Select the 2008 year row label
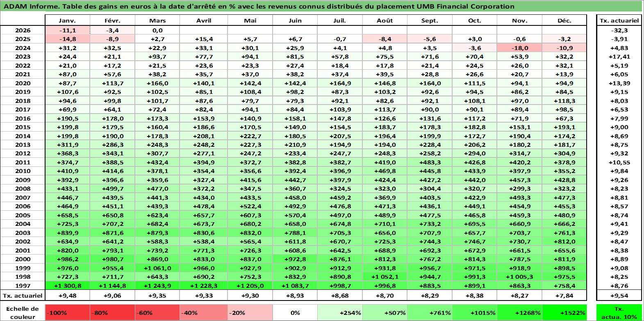 [23, 189]
